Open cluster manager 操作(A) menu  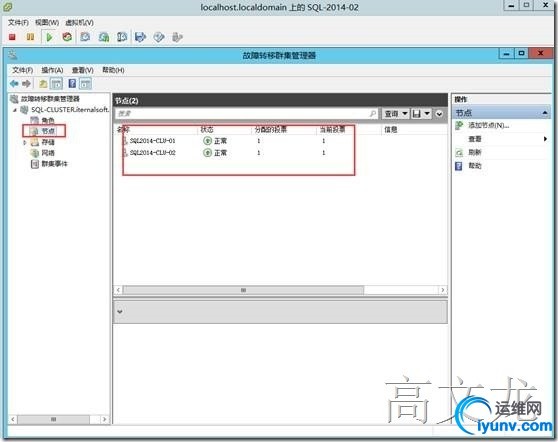(52, 70)
